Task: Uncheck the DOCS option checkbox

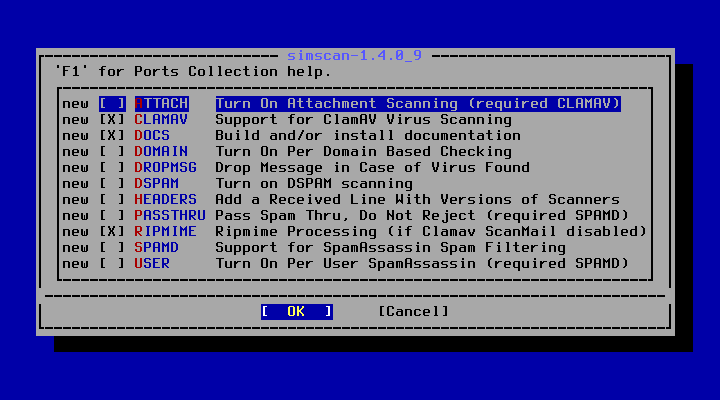Action: [112, 136]
